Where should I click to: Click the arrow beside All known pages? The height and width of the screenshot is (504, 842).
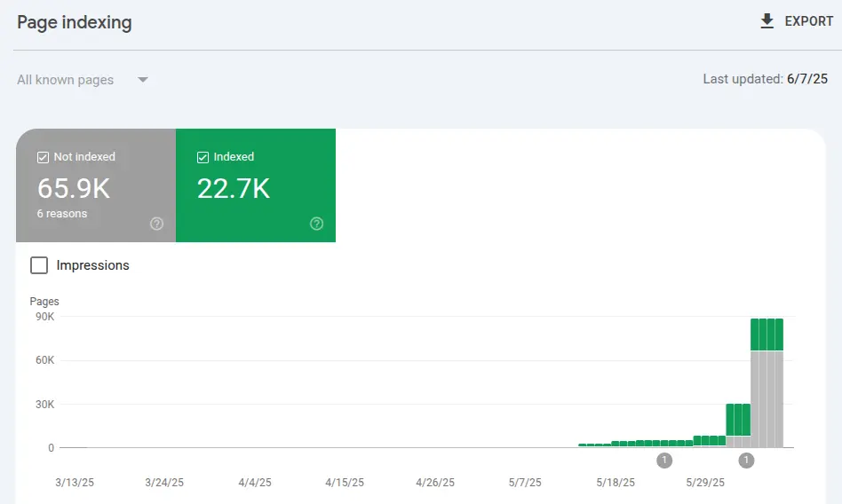click(x=143, y=80)
